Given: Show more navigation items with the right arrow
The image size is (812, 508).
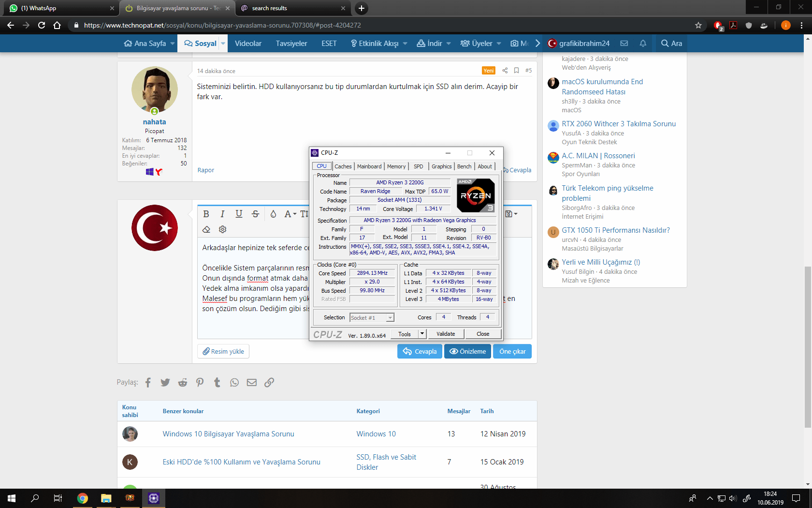Looking at the screenshot, I should click(537, 44).
